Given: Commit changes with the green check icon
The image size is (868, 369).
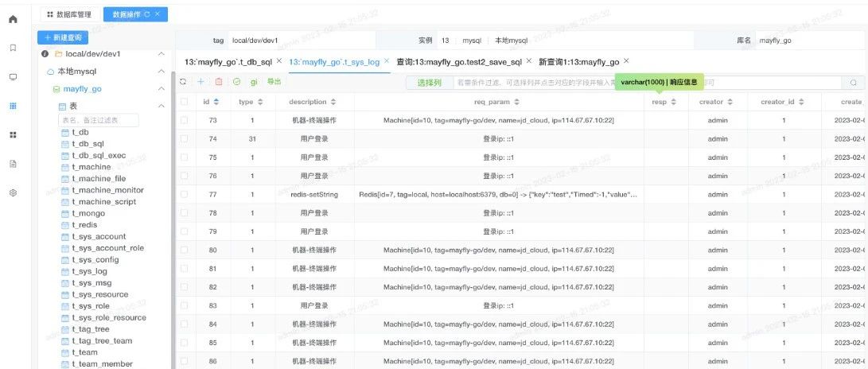Looking at the screenshot, I should point(237,82).
